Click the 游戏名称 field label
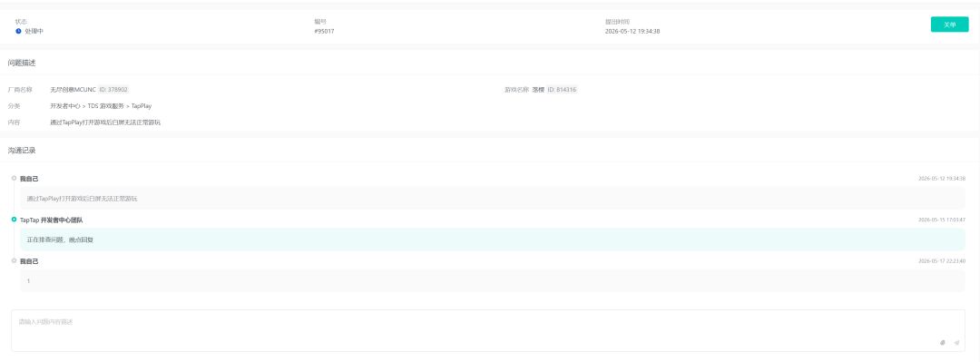The width and height of the screenshot is (980, 362). pos(517,90)
